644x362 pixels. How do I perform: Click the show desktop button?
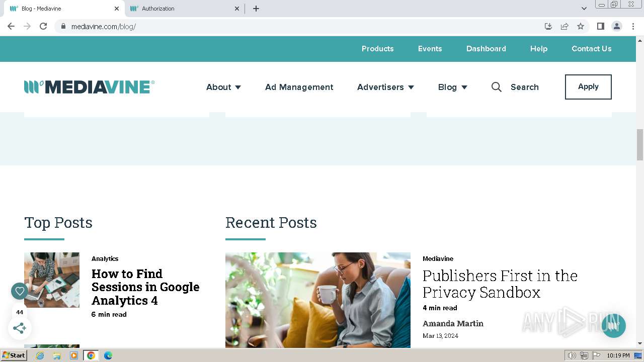[638, 355]
